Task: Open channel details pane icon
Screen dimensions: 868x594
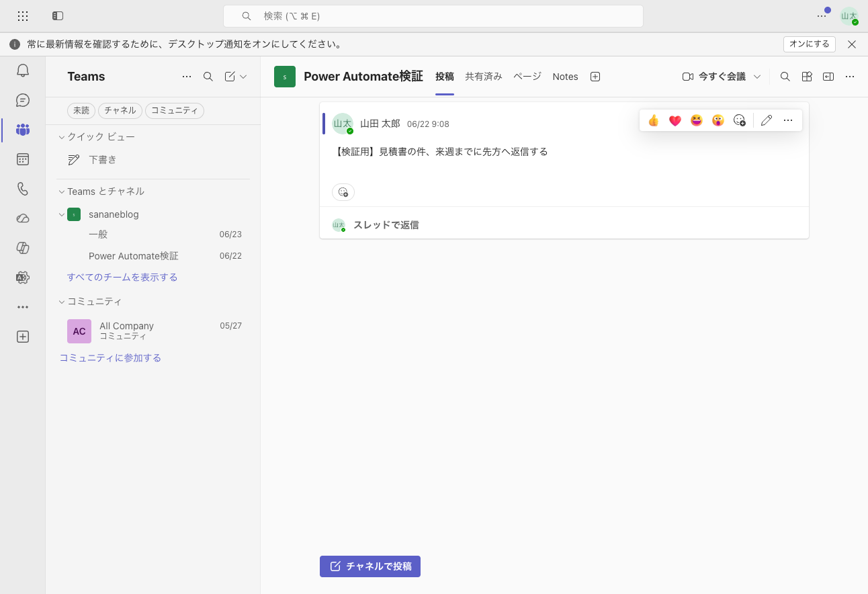Action: pos(828,77)
